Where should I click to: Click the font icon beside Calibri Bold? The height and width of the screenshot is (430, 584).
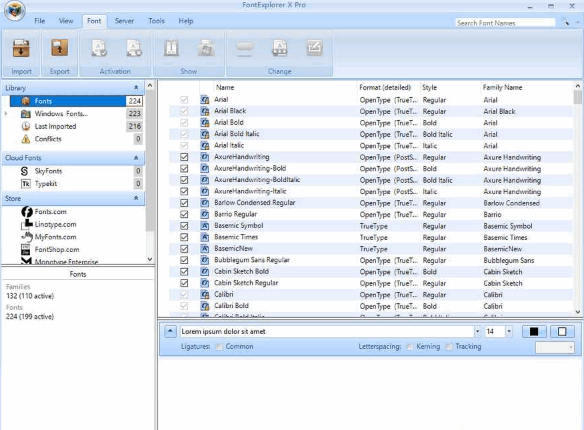pyautogui.click(x=205, y=306)
